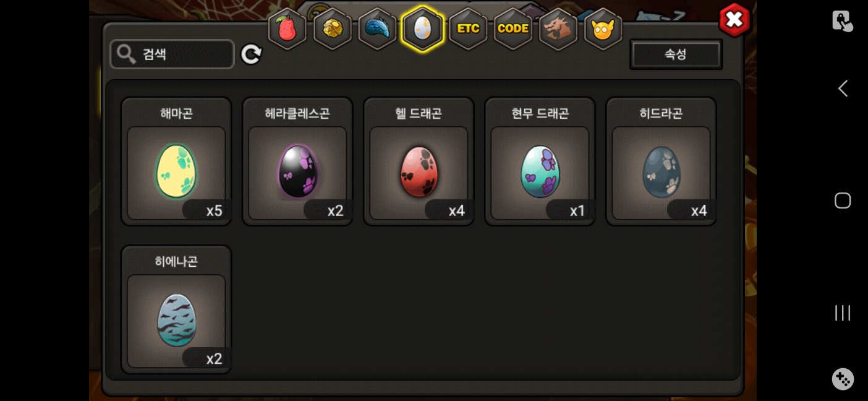Select the 히드라곤 dark gray egg

click(661, 162)
